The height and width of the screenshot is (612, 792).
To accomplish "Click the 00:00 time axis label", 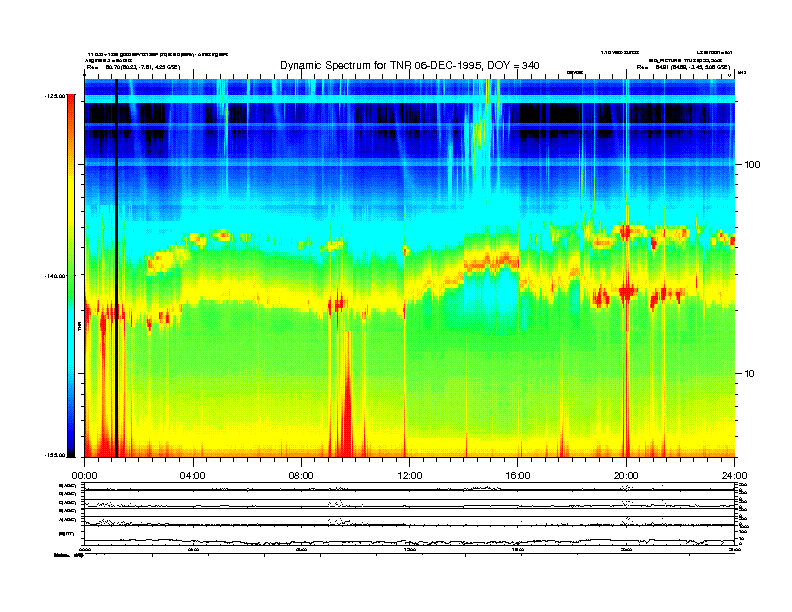I will click(x=84, y=476).
